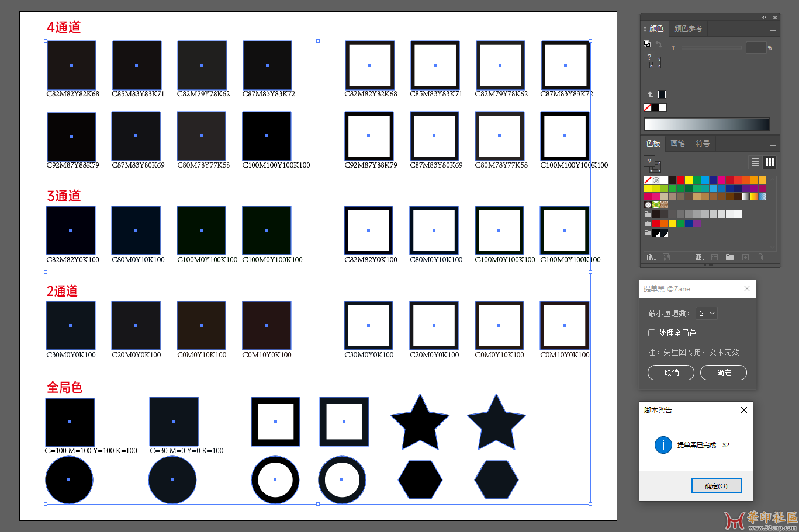Click the new color group folder icon
The image size is (799, 532).
[x=729, y=257]
